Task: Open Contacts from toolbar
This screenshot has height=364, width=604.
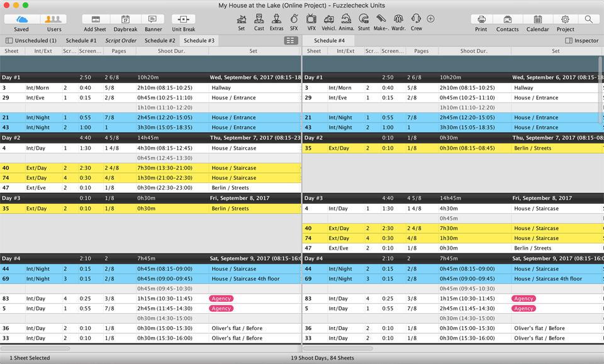Action: (507, 19)
